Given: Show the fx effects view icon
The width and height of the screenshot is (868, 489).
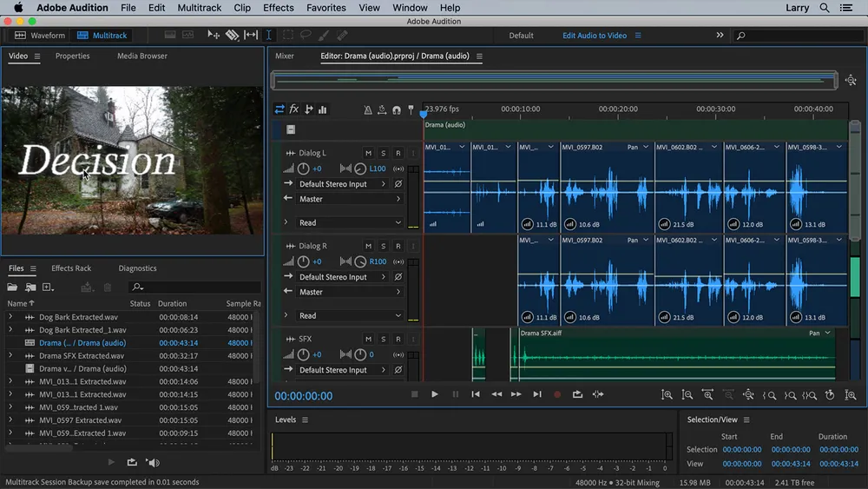Looking at the screenshot, I should (x=294, y=109).
